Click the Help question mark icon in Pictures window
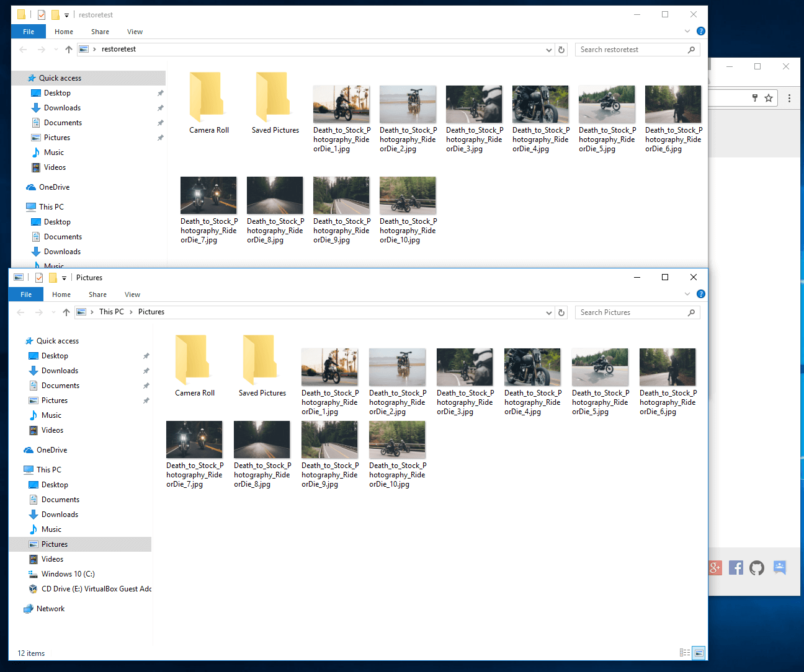 pos(700,294)
